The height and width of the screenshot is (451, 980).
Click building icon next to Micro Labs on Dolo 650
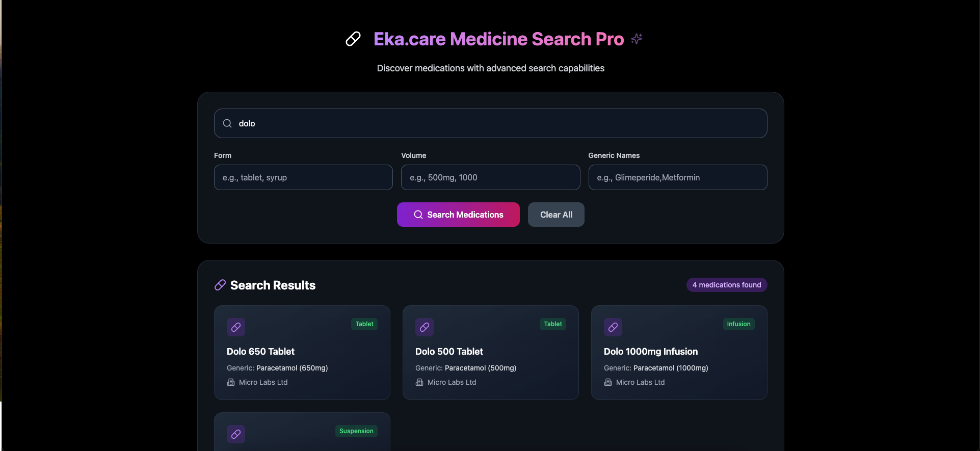coord(231,382)
